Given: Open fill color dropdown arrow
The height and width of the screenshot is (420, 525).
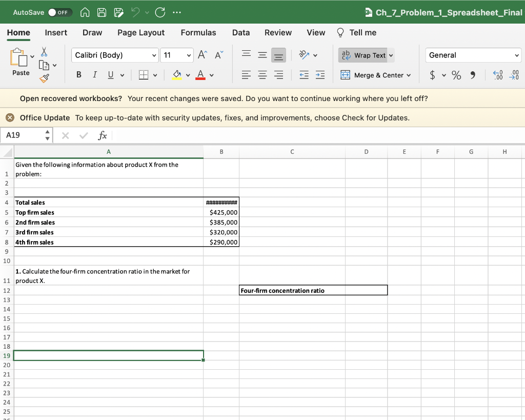Looking at the screenshot, I should [188, 75].
